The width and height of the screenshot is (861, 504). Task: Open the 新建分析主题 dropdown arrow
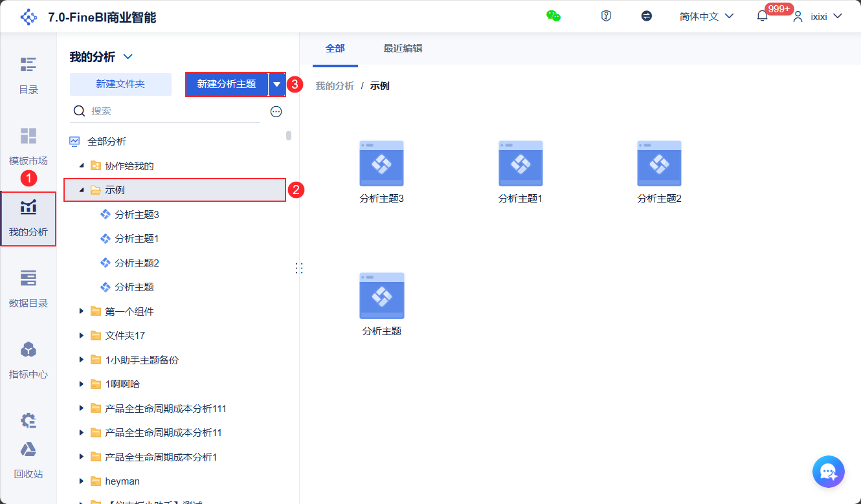coord(277,84)
